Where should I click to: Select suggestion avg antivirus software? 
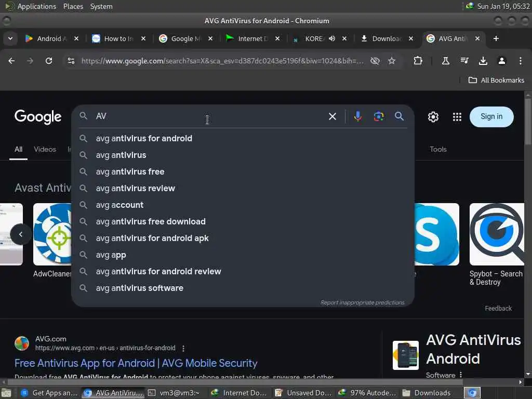pyautogui.click(x=243, y=288)
